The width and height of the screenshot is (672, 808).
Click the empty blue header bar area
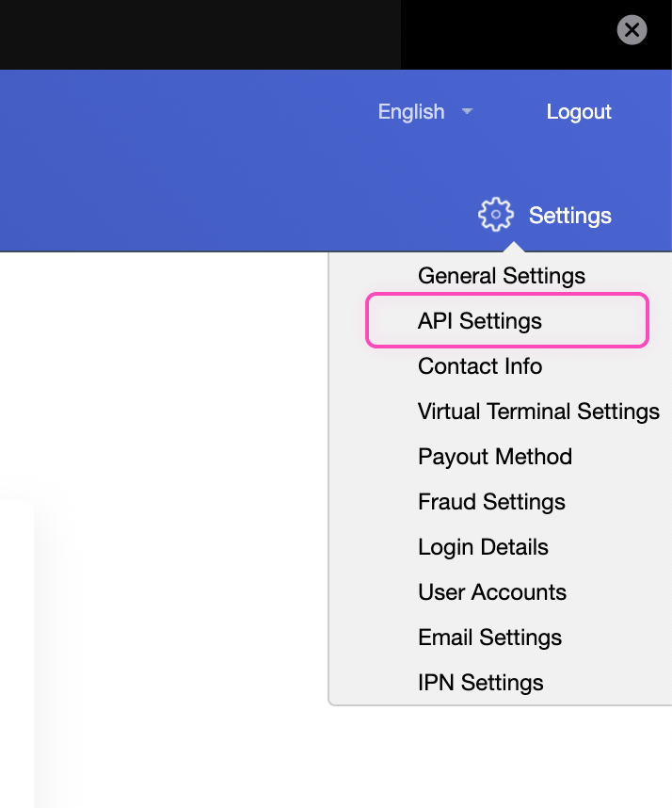click(x=188, y=160)
